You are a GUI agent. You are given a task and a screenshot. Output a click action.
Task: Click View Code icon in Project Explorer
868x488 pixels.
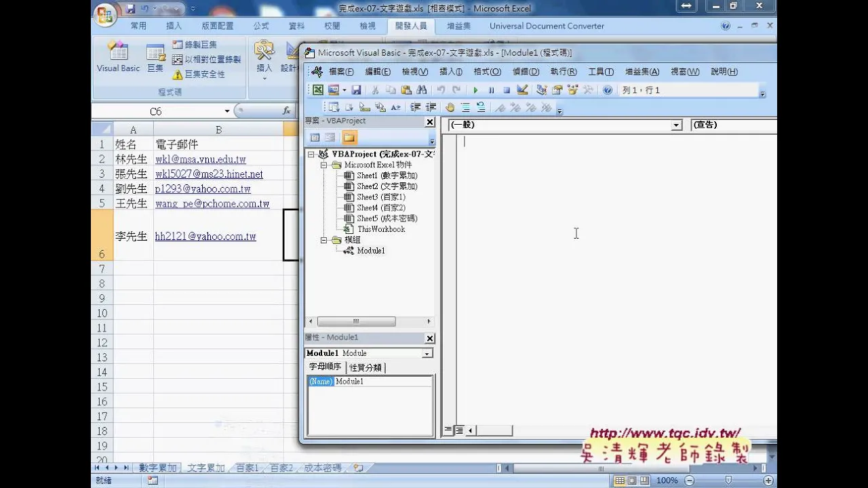[x=315, y=138]
